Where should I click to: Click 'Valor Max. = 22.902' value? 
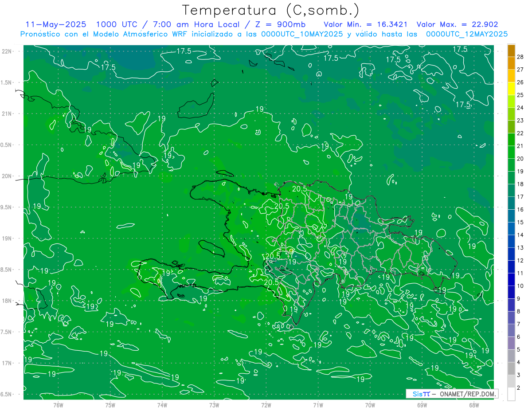[x=458, y=24]
